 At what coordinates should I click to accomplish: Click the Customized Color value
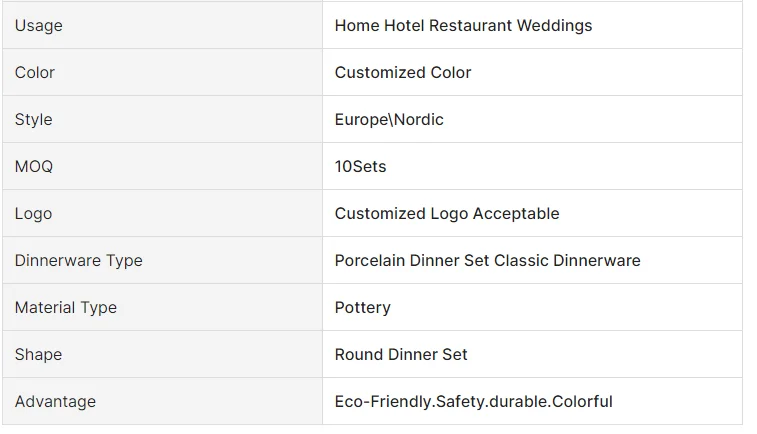pos(403,73)
